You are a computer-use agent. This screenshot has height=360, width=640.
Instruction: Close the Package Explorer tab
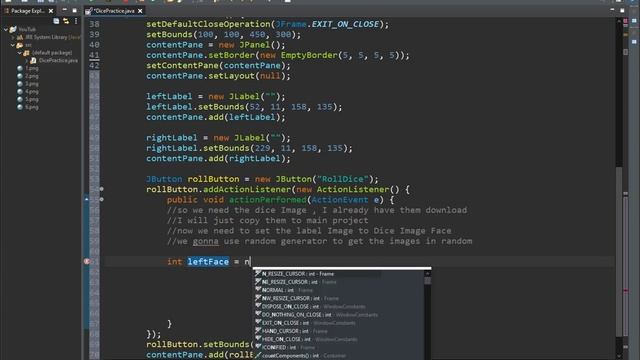coord(51,11)
